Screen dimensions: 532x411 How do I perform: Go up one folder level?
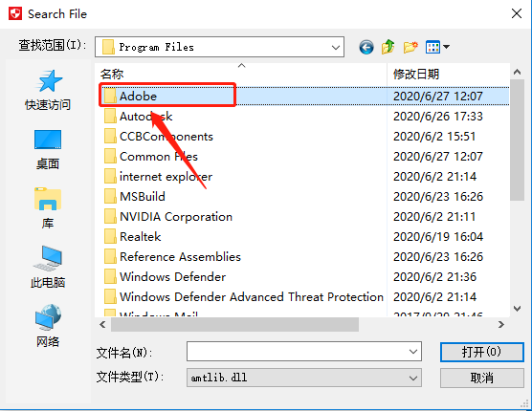[388, 47]
